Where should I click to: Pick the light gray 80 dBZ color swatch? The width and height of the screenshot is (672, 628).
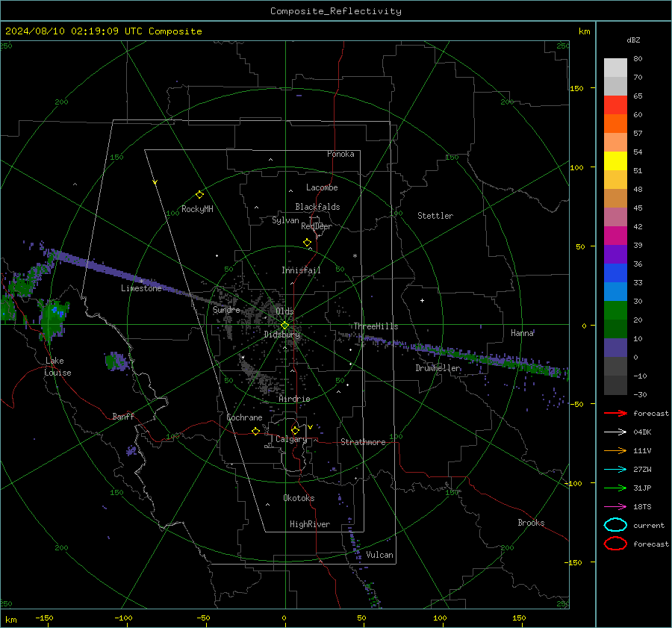coord(615,68)
